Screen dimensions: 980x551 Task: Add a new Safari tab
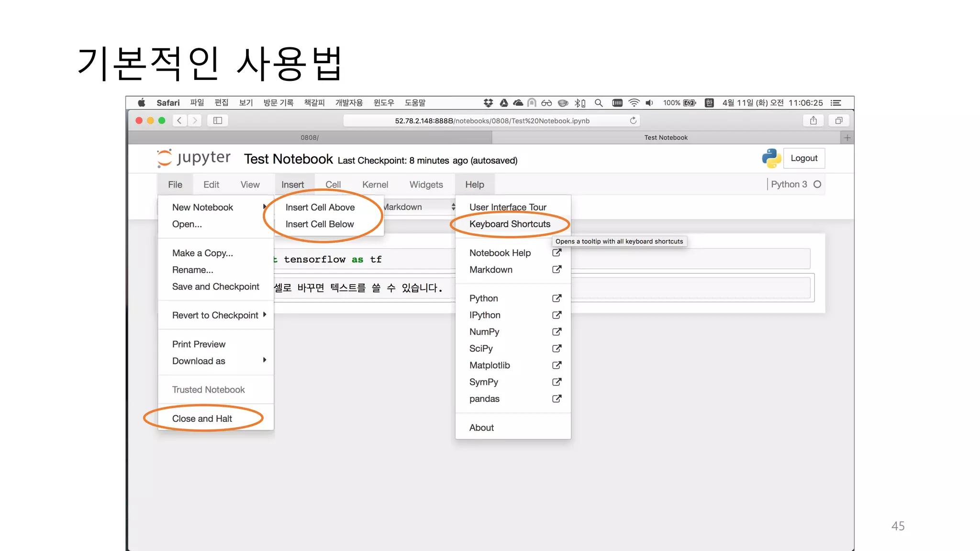coord(847,138)
